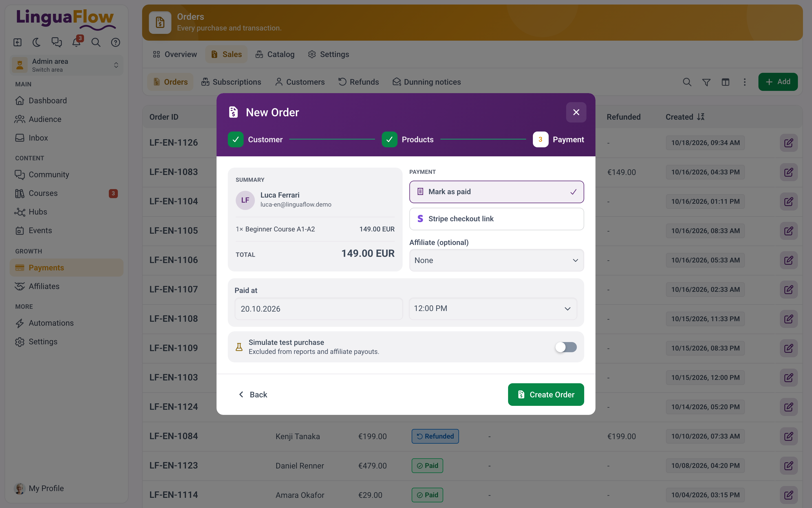Open the Refunds sub-tab
The height and width of the screenshot is (508, 812).
(359, 82)
